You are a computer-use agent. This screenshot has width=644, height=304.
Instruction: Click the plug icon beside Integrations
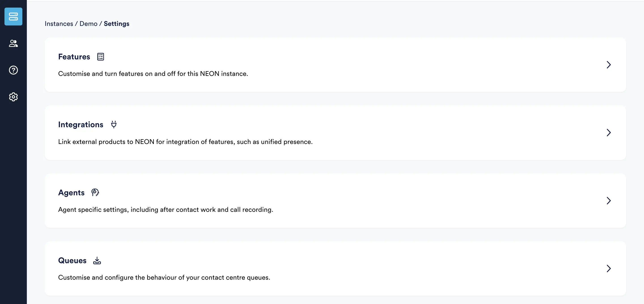click(x=114, y=124)
